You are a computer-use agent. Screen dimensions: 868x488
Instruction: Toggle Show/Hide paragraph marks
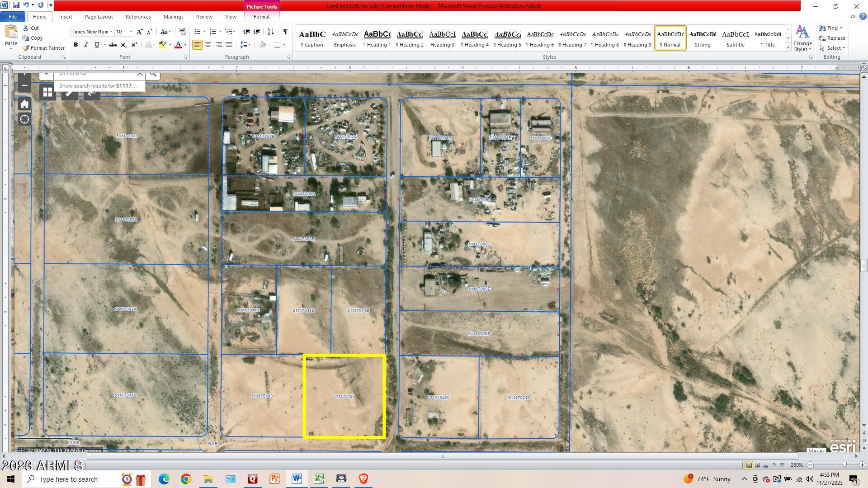pos(285,32)
